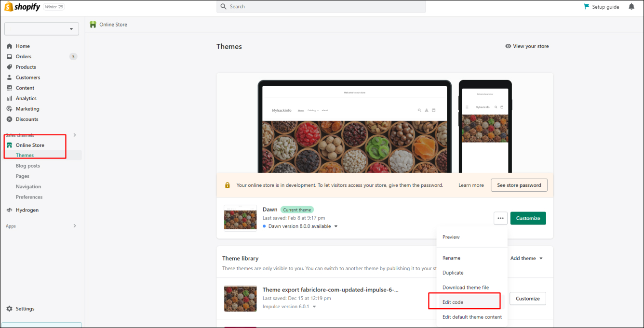
Task: Click the Dawn theme thumbnail
Action: 240,218
